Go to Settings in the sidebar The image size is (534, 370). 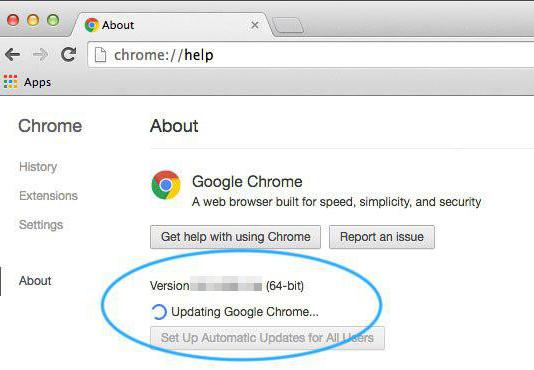point(41,225)
